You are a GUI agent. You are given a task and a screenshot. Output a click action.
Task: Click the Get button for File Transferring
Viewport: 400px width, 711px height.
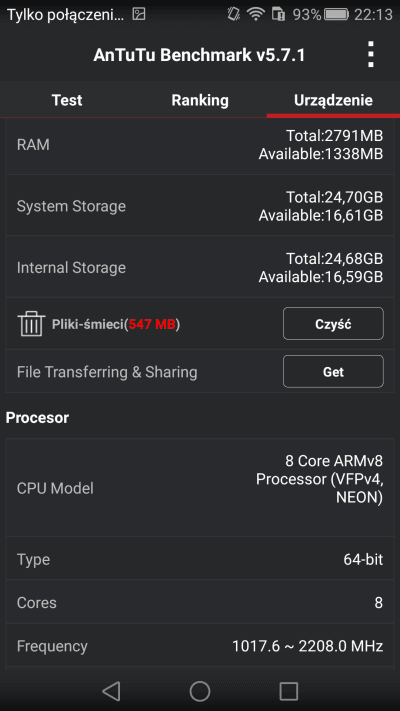(x=333, y=372)
